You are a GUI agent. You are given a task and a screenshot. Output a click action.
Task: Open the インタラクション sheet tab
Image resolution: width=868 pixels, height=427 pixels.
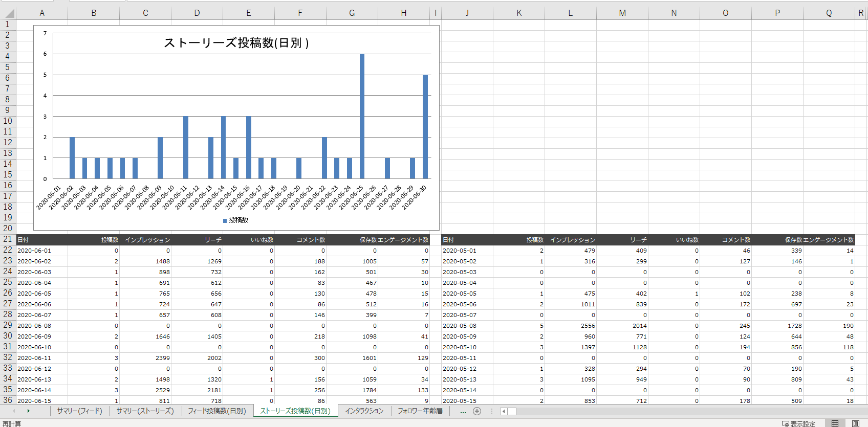tap(364, 411)
